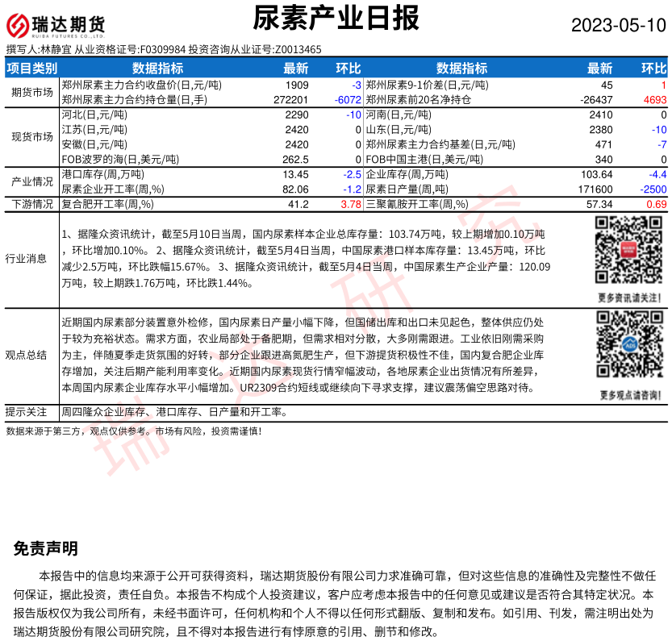Click the 三聚氰胺开工率 indicator name
The image size is (672, 641).
[x=416, y=205]
